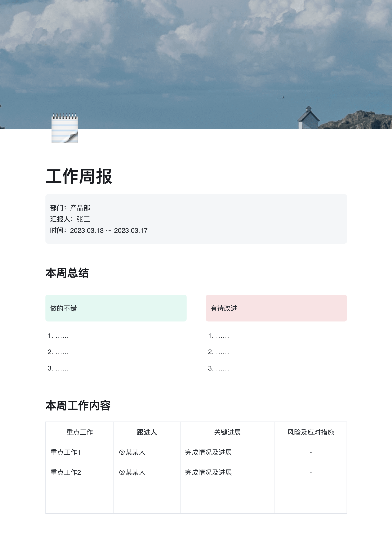Click the dash cell in 重点工作1 row
The height and width of the screenshot is (540, 392).
[x=311, y=452]
